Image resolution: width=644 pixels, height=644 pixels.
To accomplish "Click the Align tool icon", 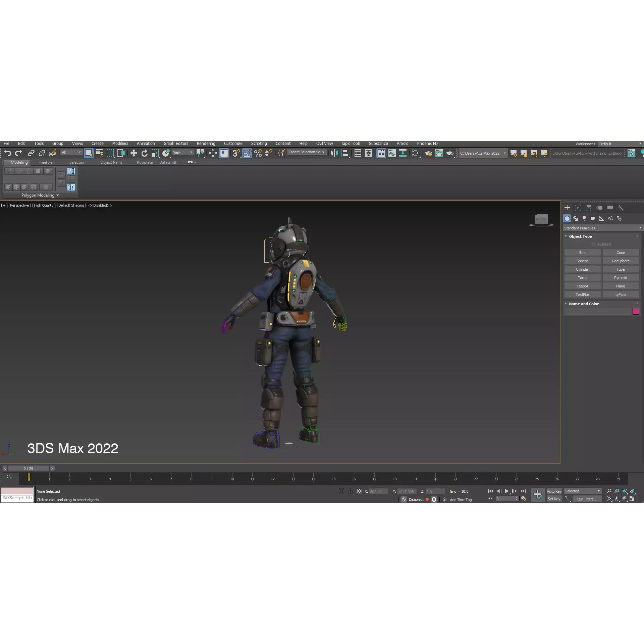I will tap(345, 153).
